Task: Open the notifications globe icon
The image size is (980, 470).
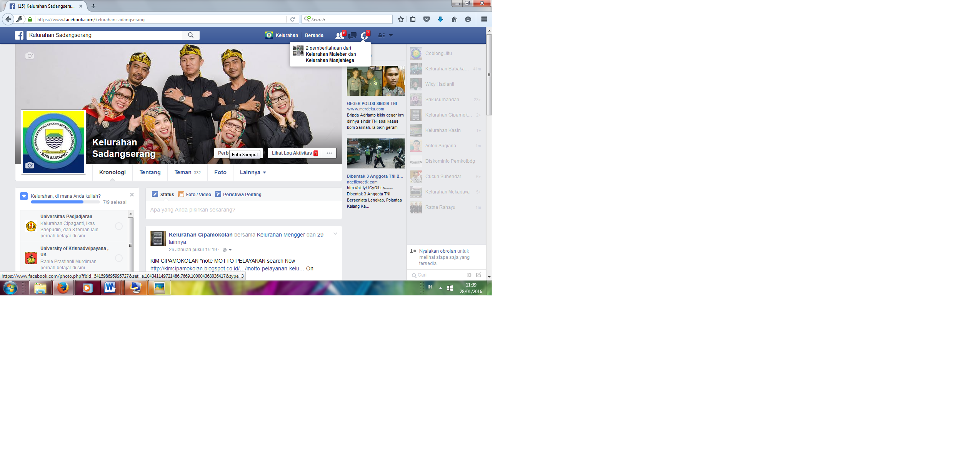Action: (x=365, y=35)
